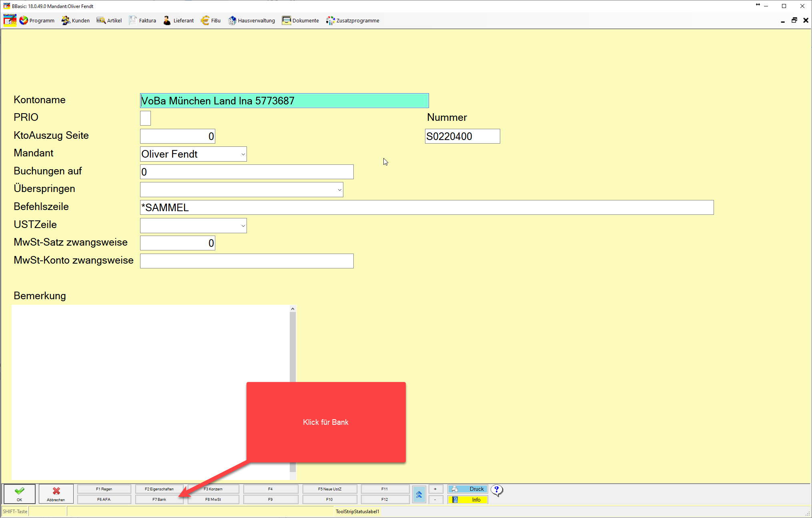Open the FiBu menu
812x518 pixels.
click(211, 20)
